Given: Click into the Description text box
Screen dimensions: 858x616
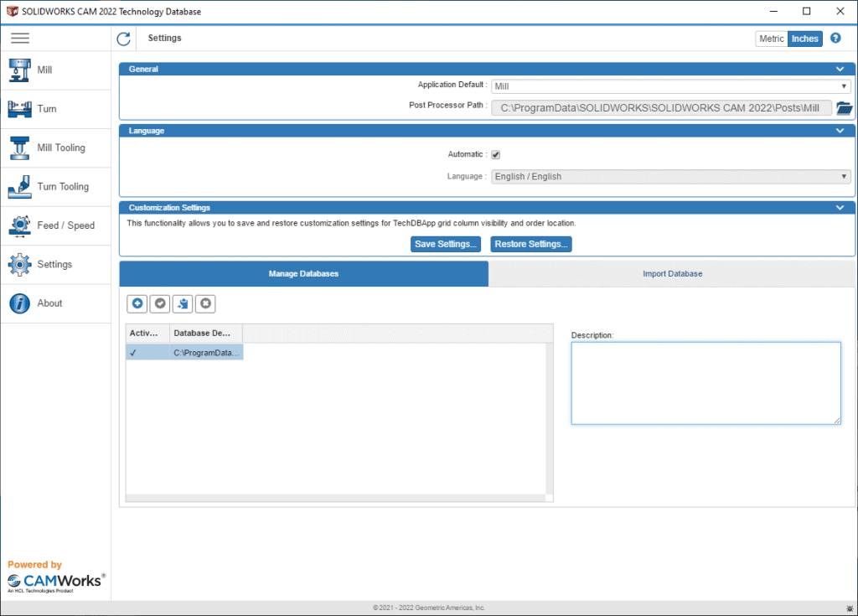Looking at the screenshot, I should (706, 383).
